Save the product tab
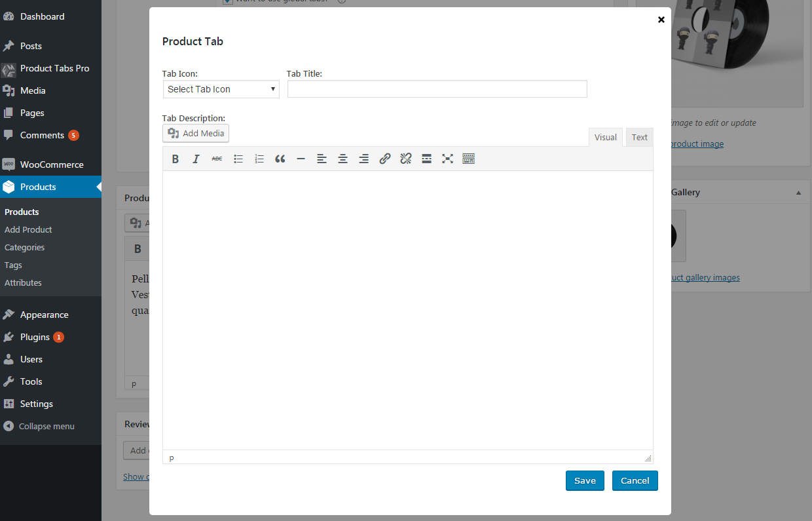 coord(585,480)
